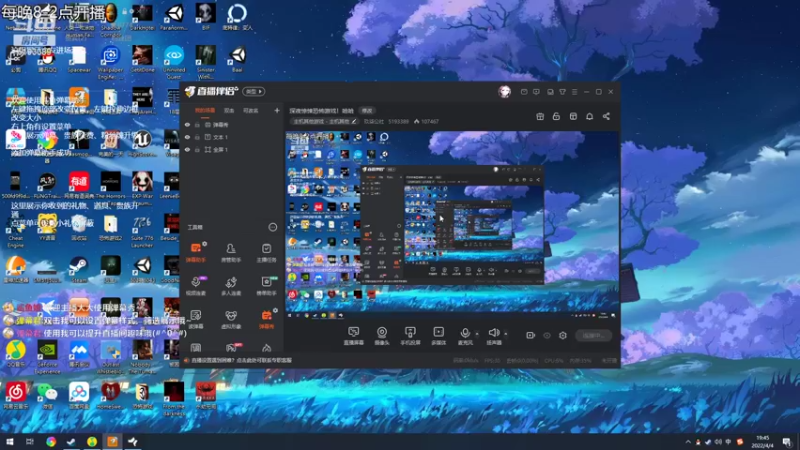The height and width of the screenshot is (450, 800).
Task: Open Chrome from the taskbar
Action: coord(51,441)
